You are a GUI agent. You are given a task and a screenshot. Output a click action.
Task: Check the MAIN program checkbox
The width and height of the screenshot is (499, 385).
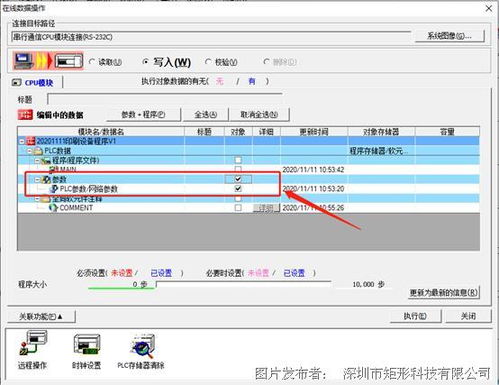coord(238,169)
